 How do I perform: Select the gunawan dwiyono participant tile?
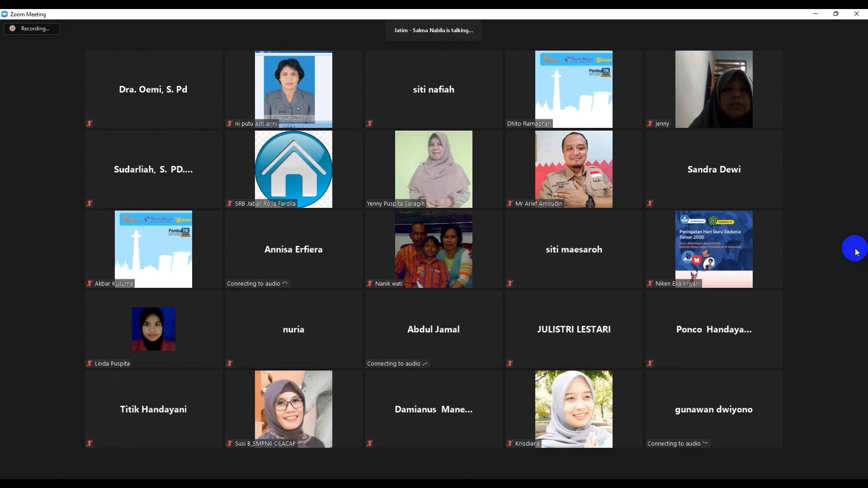[714, 409]
